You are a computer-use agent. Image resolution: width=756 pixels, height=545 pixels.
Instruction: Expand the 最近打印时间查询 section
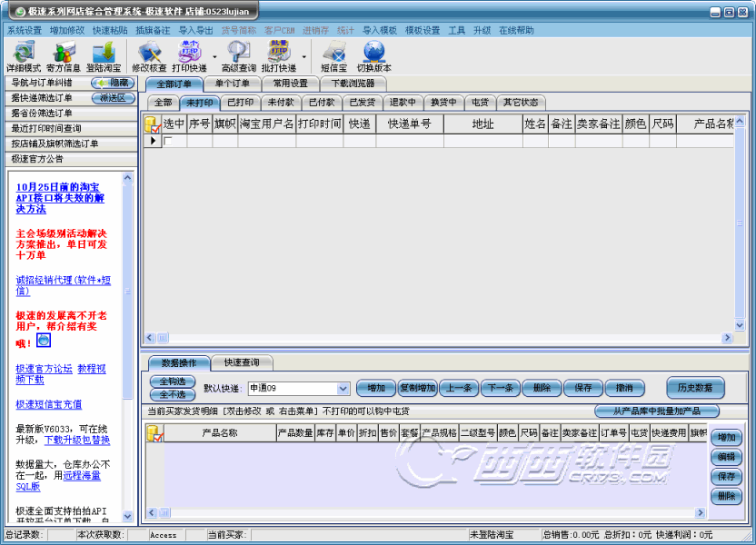71,129
